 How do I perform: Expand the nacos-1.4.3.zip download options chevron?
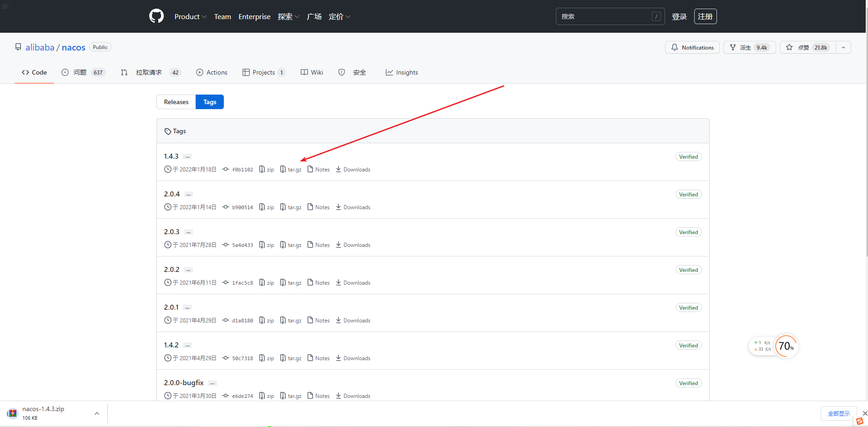coord(97,413)
